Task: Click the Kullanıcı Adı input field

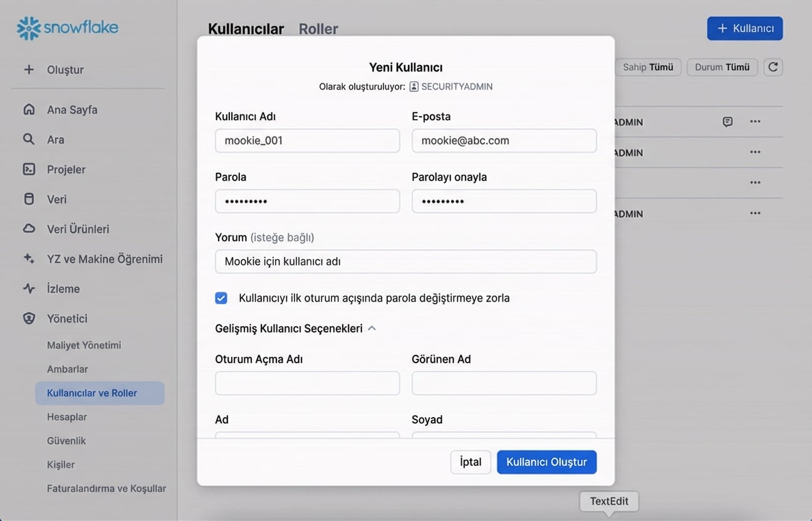Action: [307, 140]
